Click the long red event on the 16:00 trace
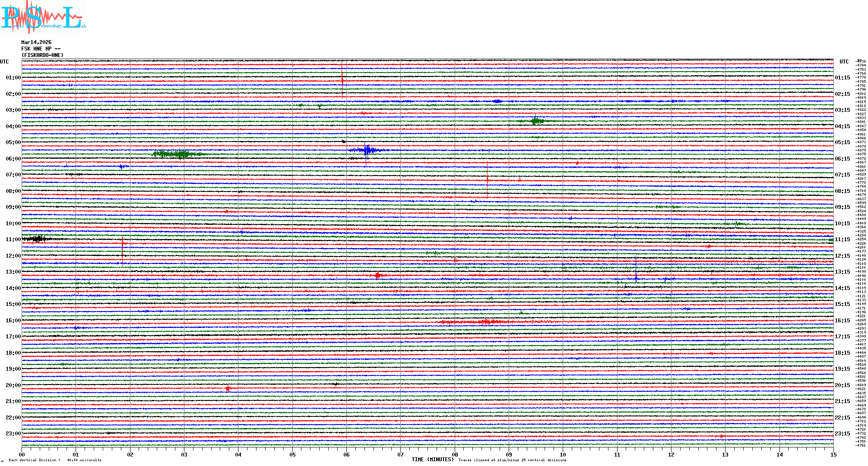Screen dimensions: 868x466 486,322
